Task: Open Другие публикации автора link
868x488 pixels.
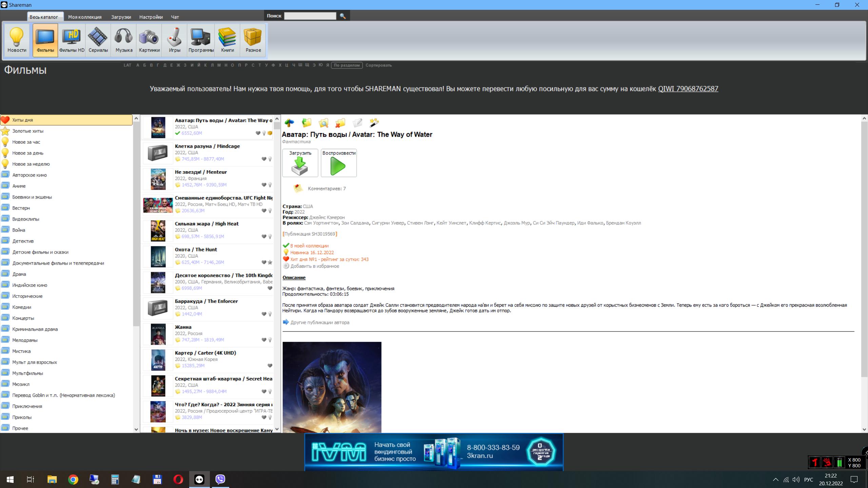Action: [x=320, y=322]
